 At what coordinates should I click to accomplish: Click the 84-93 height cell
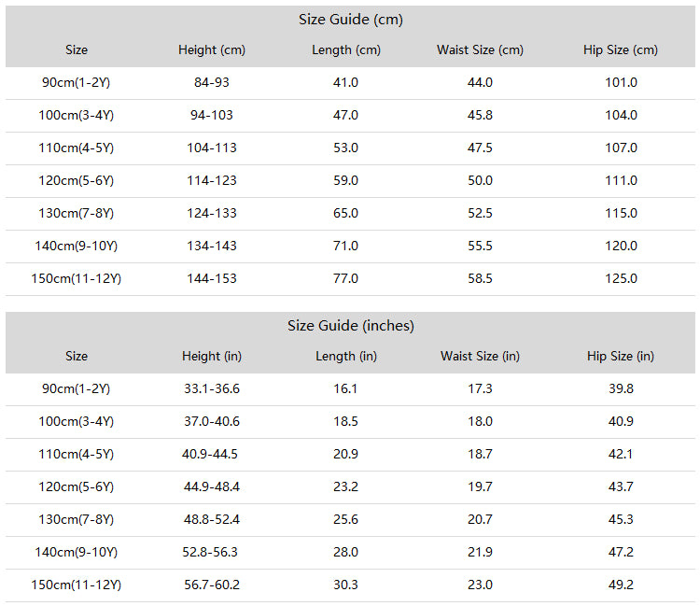[x=212, y=82]
